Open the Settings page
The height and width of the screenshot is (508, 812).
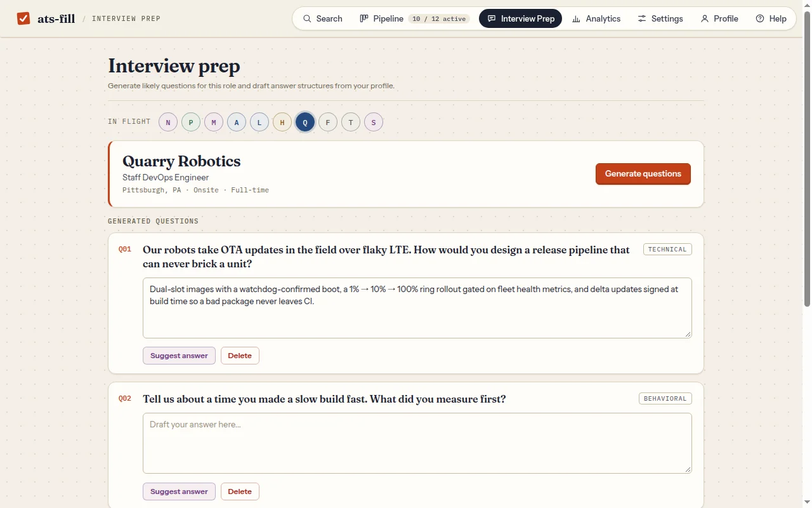coord(660,18)
